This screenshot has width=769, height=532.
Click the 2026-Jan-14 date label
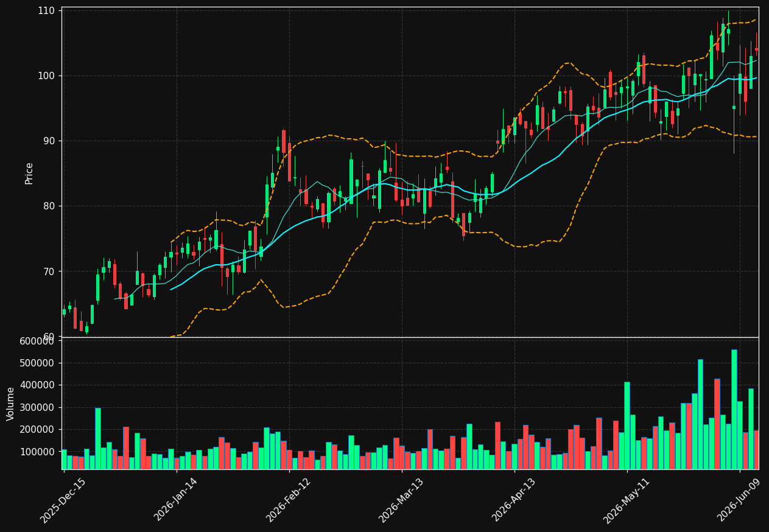coord(176,500)
